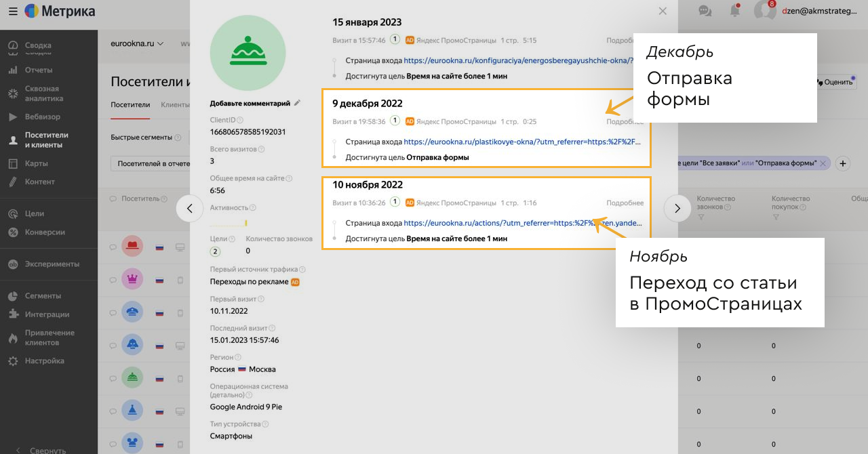Show next visitor with right arrow
The width and height of the screenshot is (868, 454).
pyautogui.click(x=677, y=209)
